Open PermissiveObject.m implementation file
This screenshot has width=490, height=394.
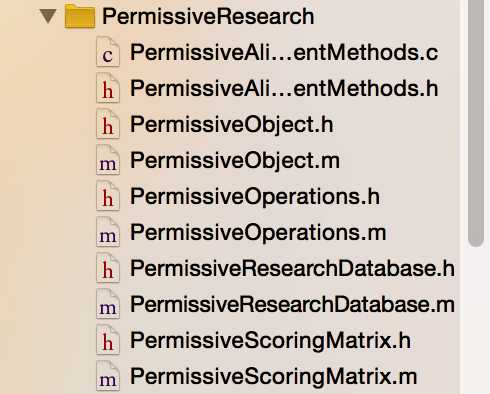click(x=235, y=161)
